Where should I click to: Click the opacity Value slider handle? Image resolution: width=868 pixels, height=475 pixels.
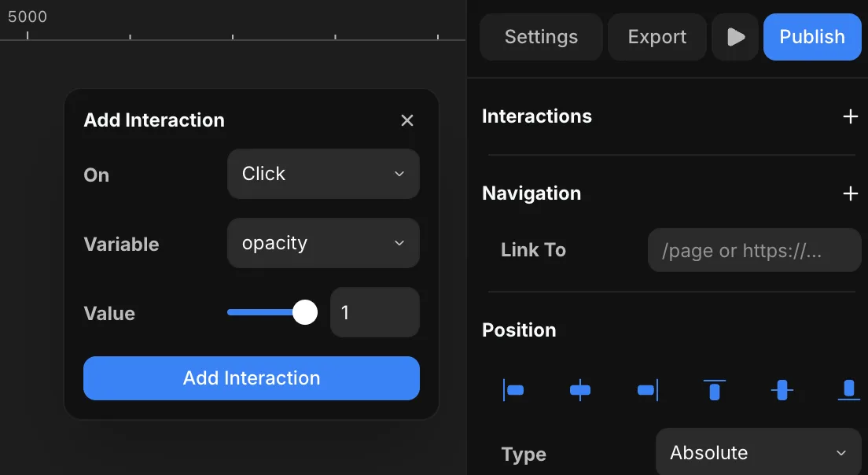[x=305, y=312]
